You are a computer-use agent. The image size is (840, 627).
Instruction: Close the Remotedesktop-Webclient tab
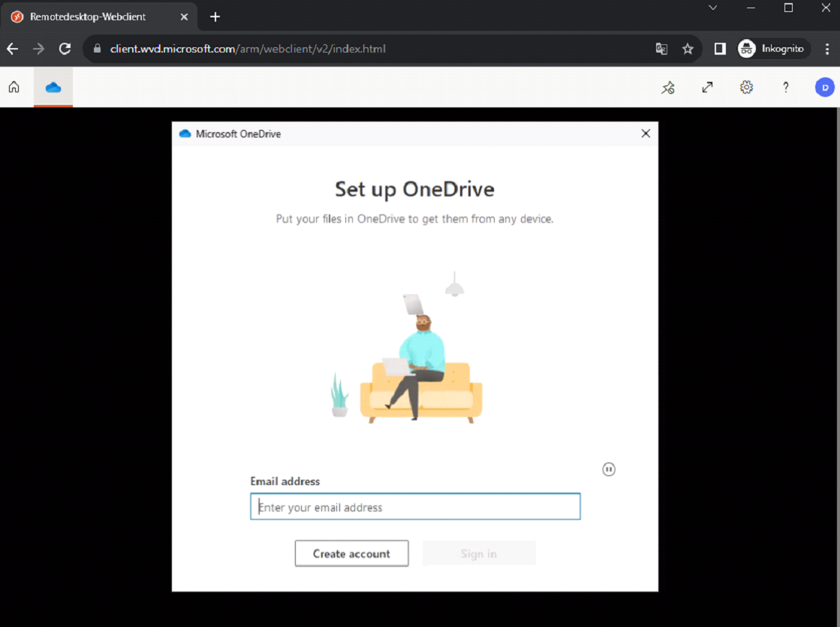coord(184,17)
